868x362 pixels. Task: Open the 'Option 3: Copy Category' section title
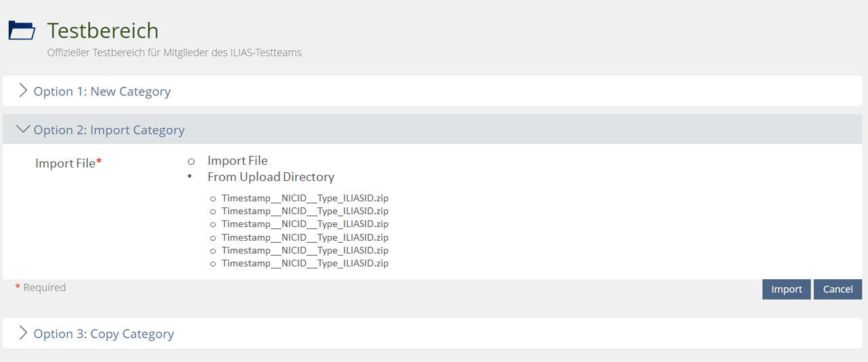tap(104, 334)
